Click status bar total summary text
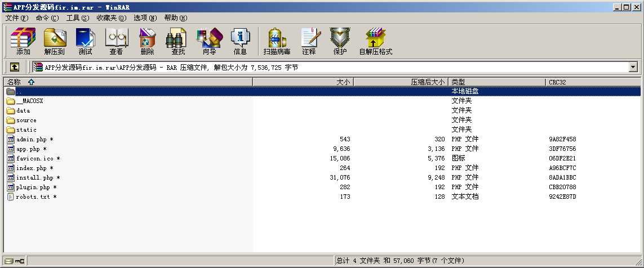The image size is (644, 268). (401, 261)
